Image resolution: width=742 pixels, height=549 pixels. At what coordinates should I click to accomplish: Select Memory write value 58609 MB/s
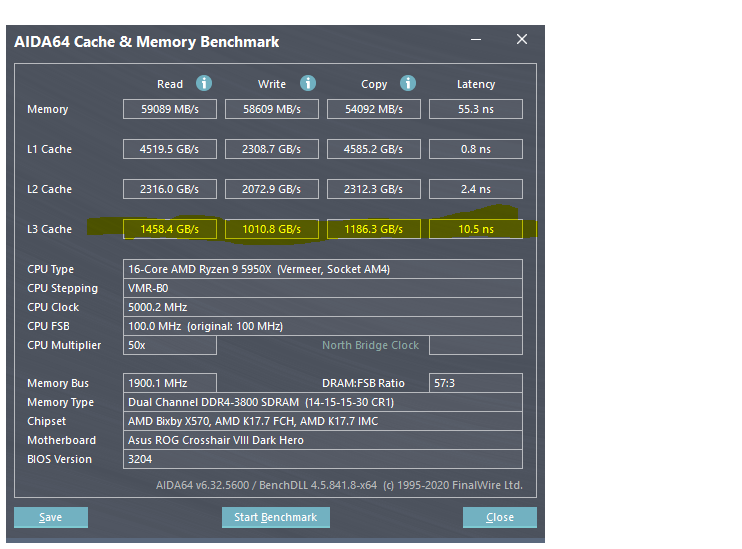(x=272, y=109)
